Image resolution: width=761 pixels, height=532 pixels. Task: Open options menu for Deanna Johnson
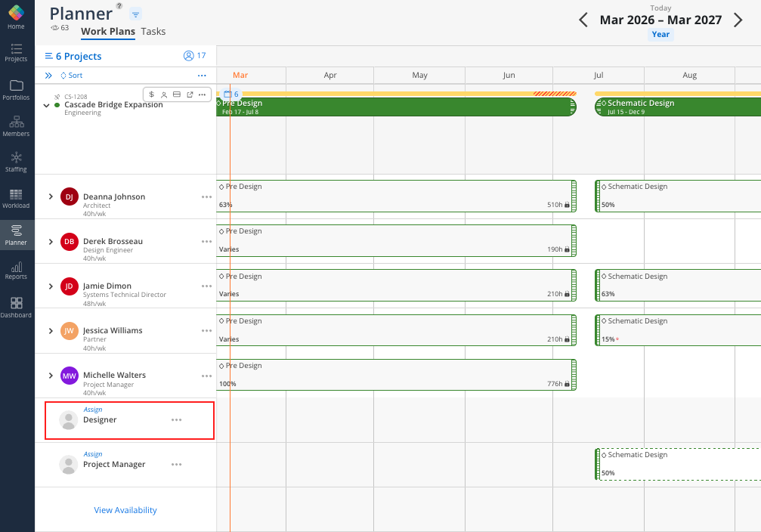[x=207, y=196]
